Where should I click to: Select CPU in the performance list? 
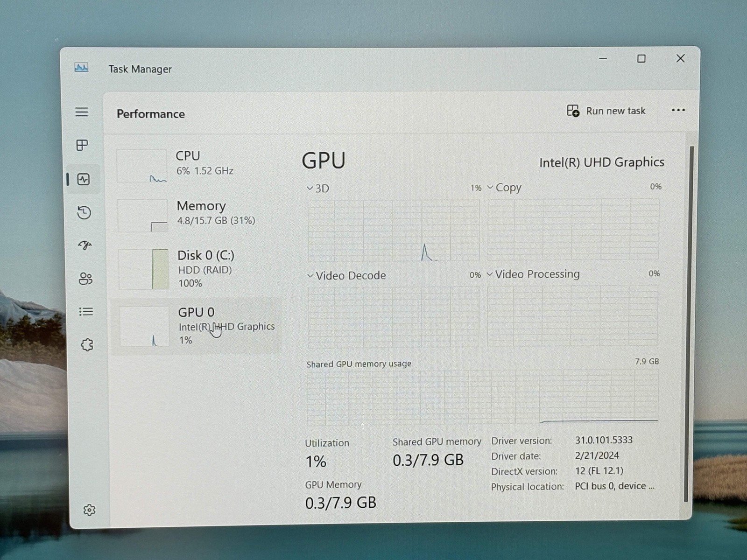[196, 165]
